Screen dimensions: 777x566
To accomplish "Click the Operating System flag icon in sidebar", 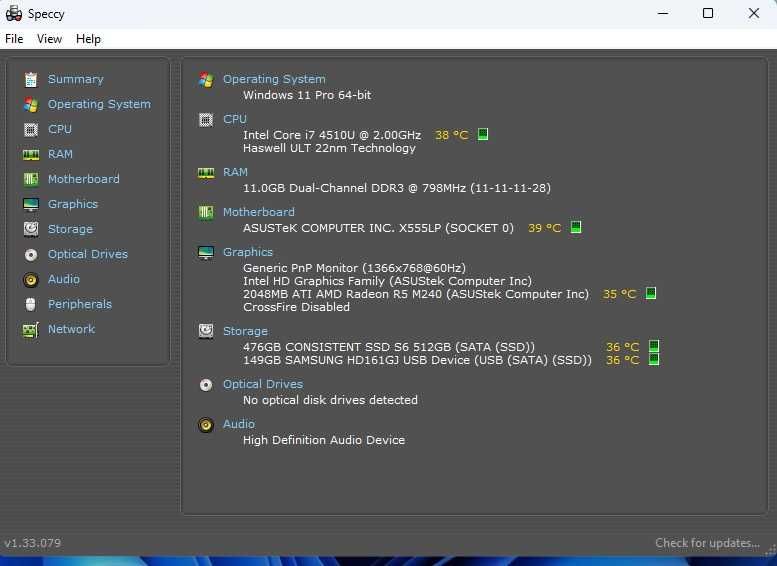I will click(x=31, y=104).
